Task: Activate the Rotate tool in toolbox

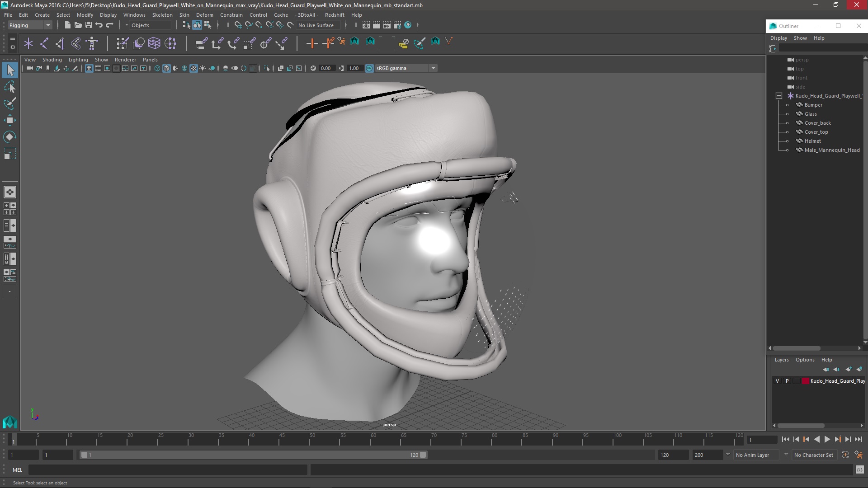Action: (10, 137)
